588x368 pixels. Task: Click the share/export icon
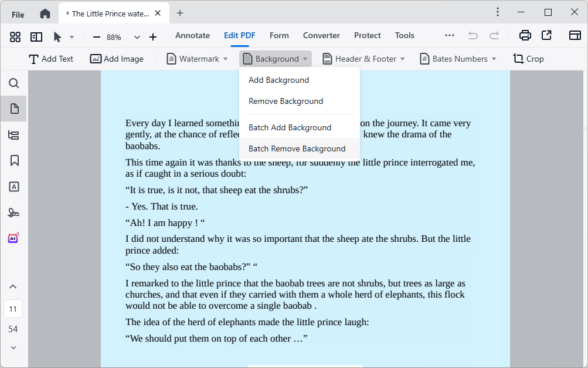pyautogui.click(x=546, y=35)
